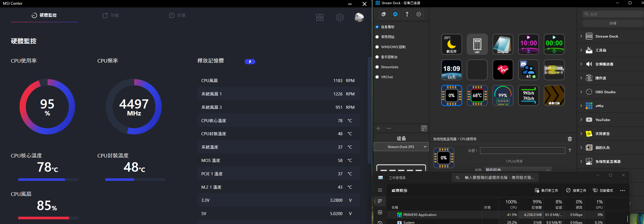Image resolution: width=644 pixels, height=224 pixels.
Task: Click 結束工作 in Task Manager
Action: point(576,191)
